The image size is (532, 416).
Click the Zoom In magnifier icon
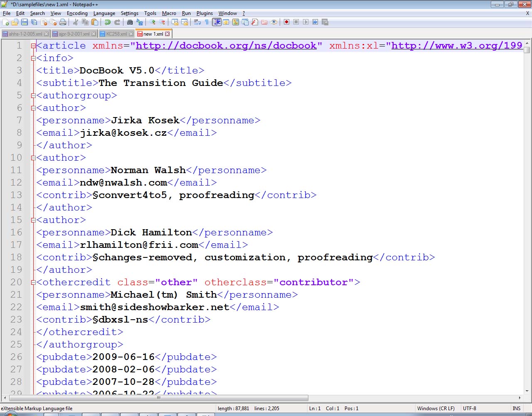click(153, 22)
